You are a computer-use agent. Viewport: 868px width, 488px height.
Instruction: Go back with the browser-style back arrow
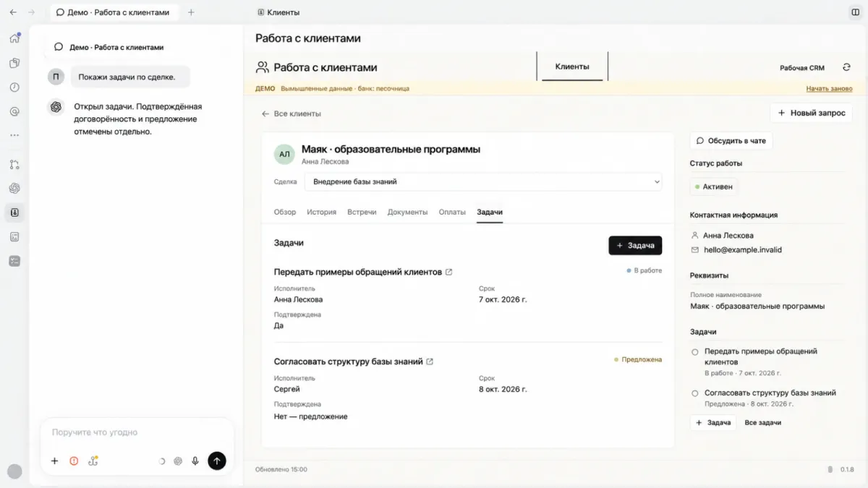(13, 12)
